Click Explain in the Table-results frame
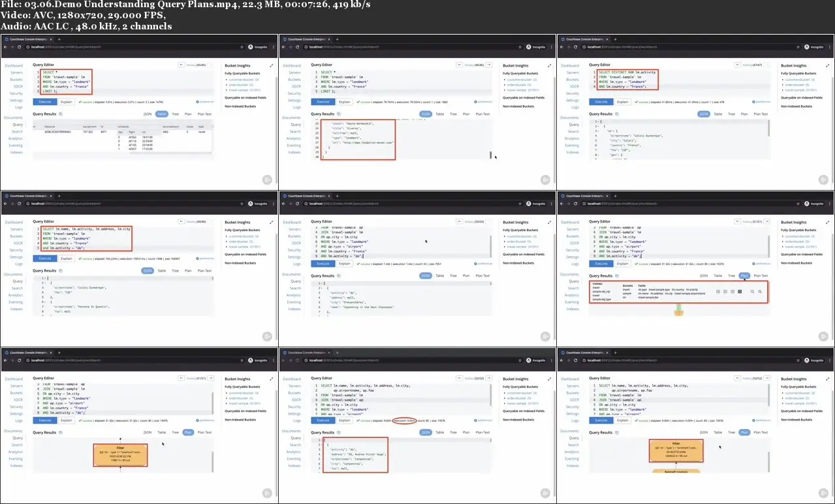835x504 pixels. point(67,102)
